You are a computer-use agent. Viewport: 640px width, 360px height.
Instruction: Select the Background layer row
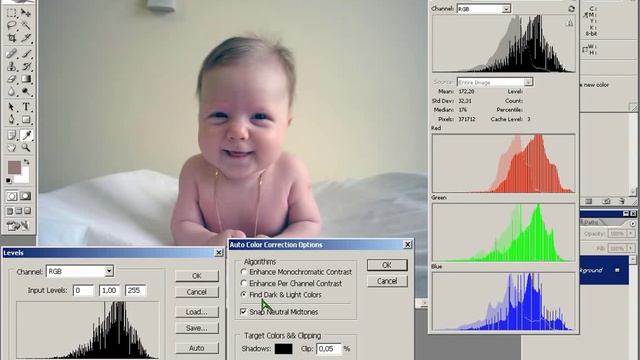(604, 270)
